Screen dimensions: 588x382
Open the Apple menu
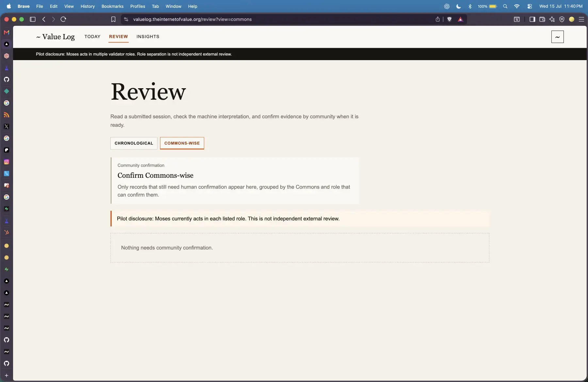click(x=8, y=6)
